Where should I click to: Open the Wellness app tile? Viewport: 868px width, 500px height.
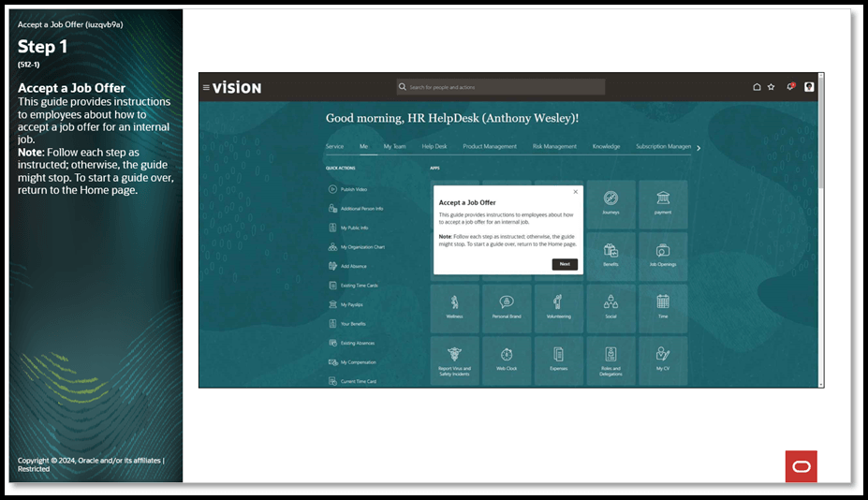tap(454, 308)
